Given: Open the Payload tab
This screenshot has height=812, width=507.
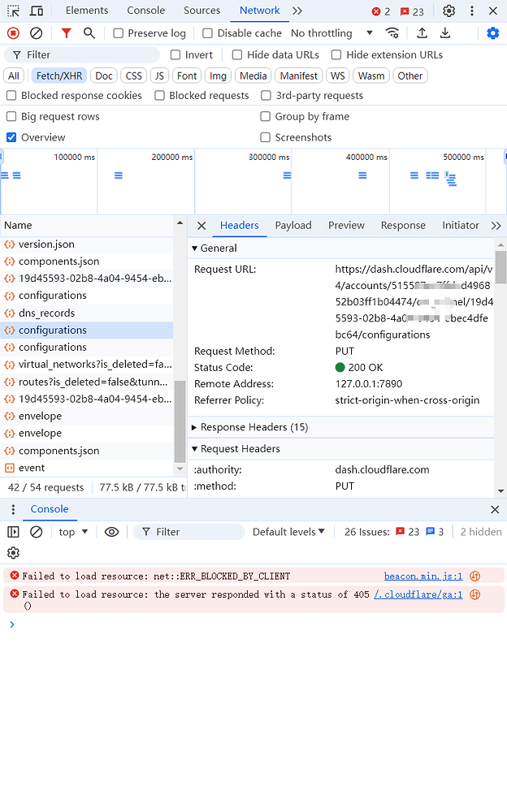Looking at the screenshot, I should [292, 226].
